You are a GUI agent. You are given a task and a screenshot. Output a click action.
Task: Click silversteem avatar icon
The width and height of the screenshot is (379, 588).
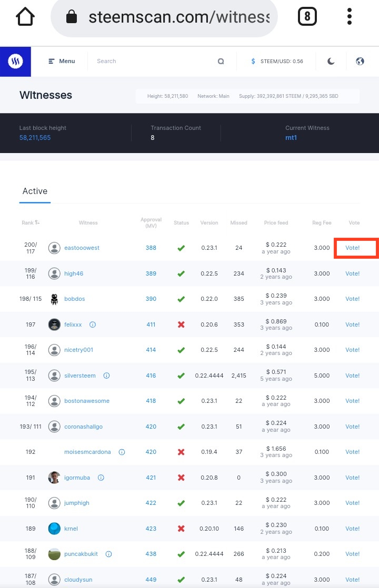pos(54,376)
